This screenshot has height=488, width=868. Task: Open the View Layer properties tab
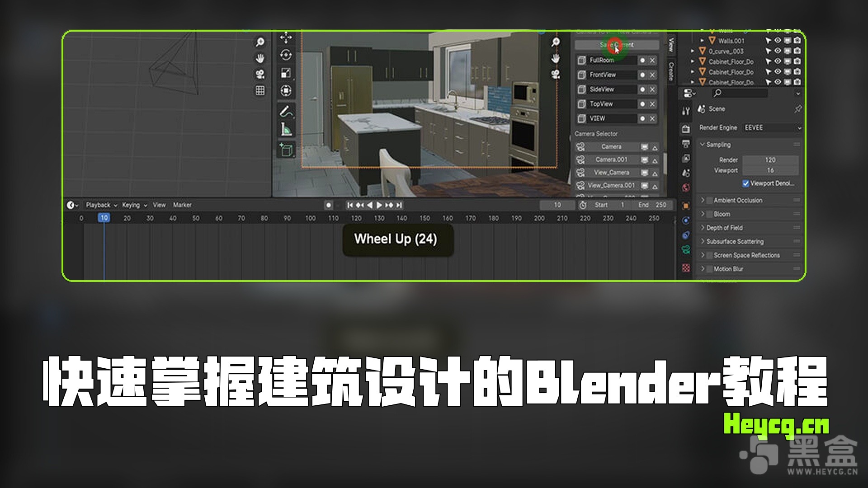686,159
